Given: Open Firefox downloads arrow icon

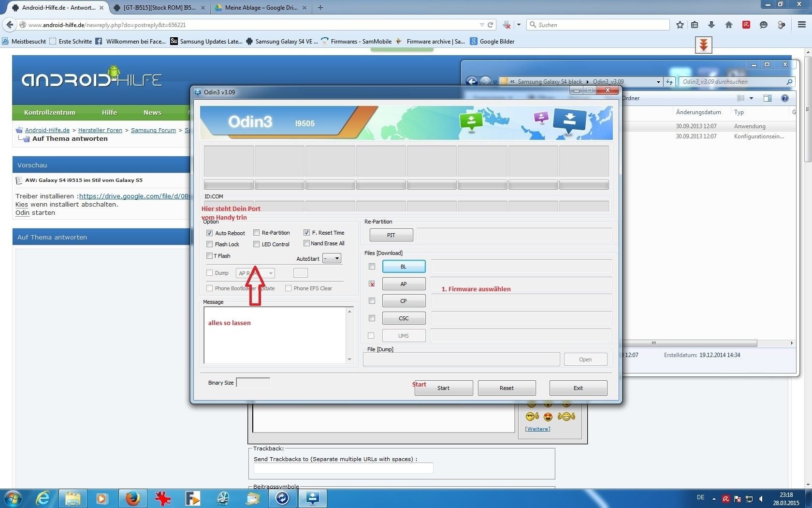Looking at the screenshot, I should (711, 25).
